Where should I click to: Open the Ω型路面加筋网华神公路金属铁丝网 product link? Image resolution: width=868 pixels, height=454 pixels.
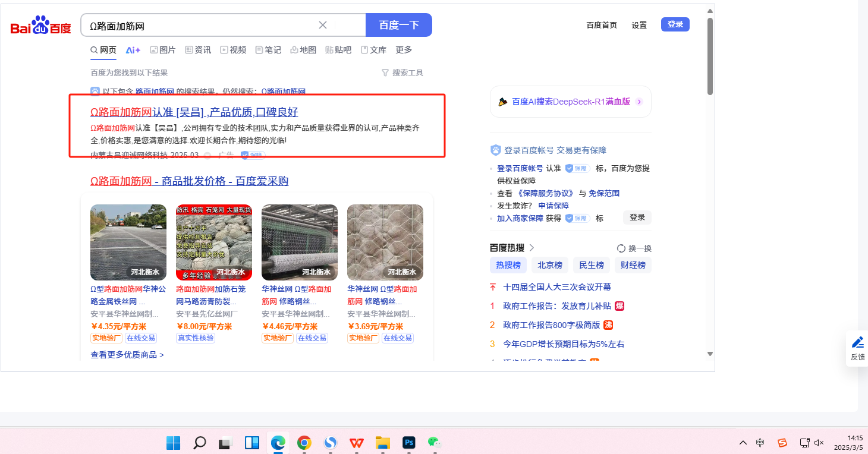[128, 295]
